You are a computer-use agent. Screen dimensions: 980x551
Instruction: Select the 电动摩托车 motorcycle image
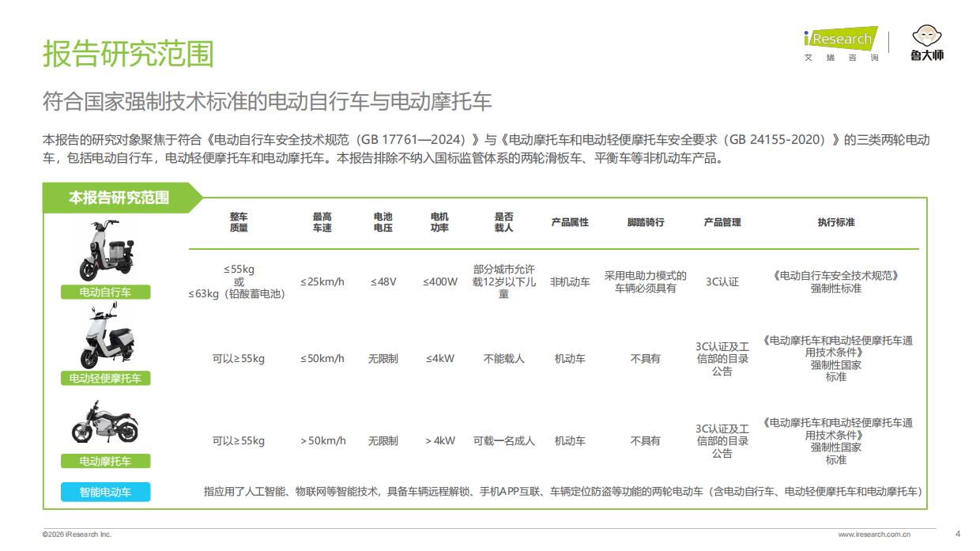(x=105, y=422)
